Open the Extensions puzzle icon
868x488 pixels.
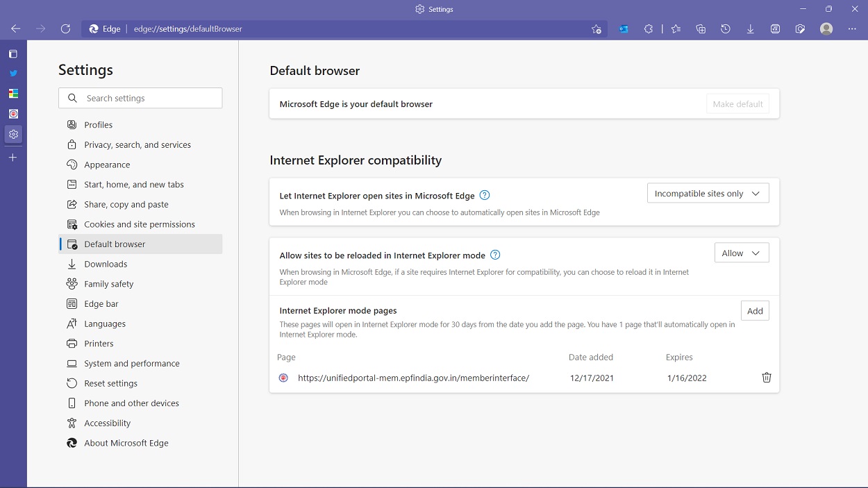point(649,29)
